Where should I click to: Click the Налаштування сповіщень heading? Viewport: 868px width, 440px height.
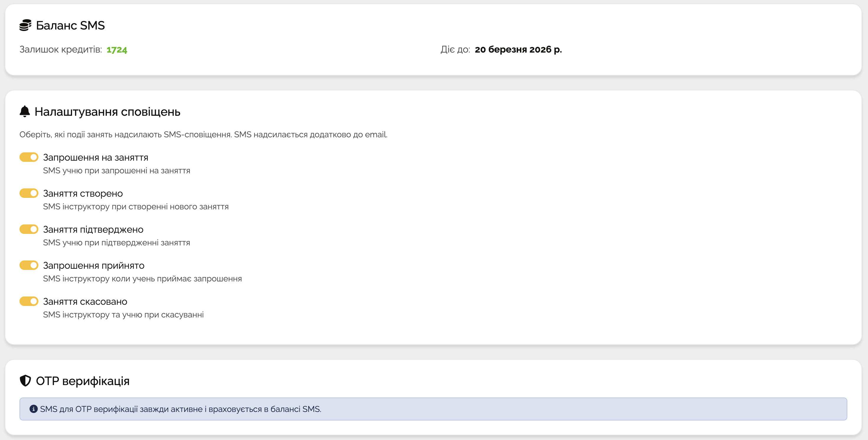coord(107,112)
